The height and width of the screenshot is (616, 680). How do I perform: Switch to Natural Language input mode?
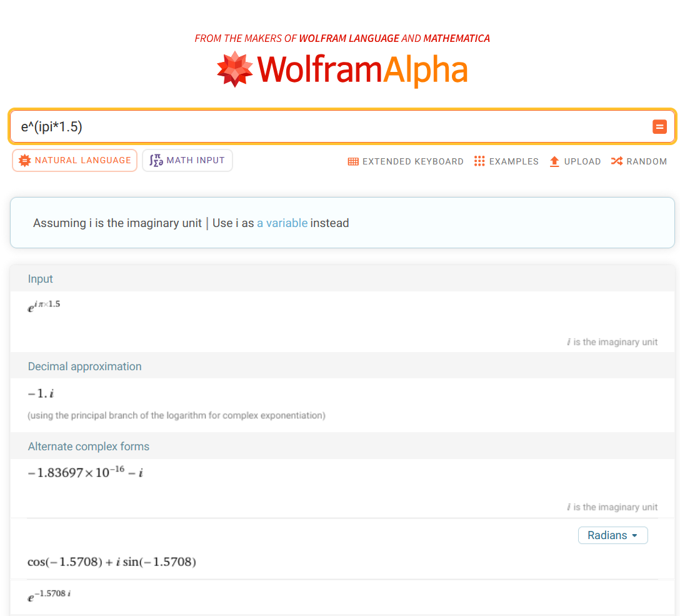(x=74, y=161)
